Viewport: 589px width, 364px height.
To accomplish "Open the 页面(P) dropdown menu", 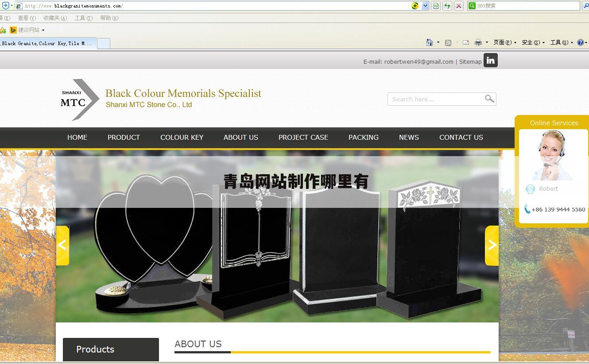I will pos(505,42).
